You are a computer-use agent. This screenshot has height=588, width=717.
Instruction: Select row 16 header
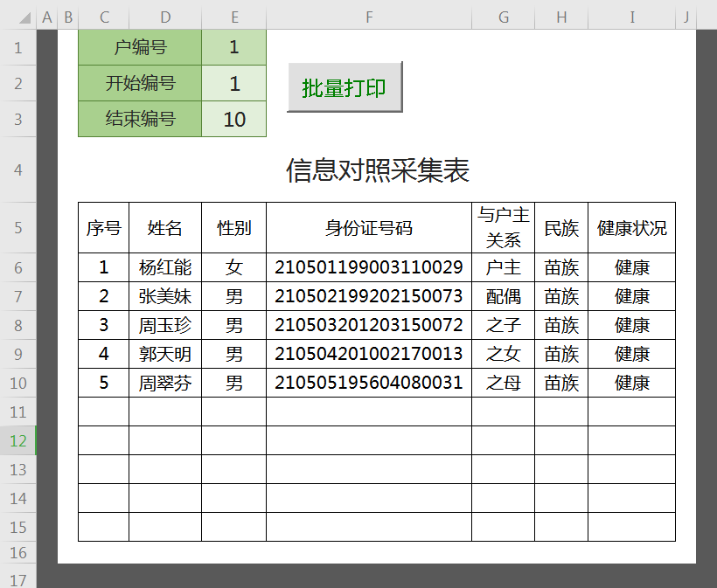(18, 553)
